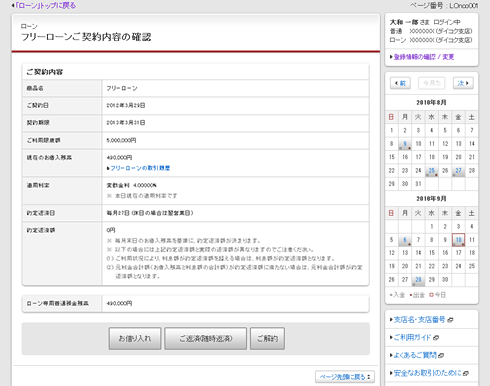Viewport: 490px width, 386px height.
Task: Click August 31 in the calendar
Action: point(418,184)
